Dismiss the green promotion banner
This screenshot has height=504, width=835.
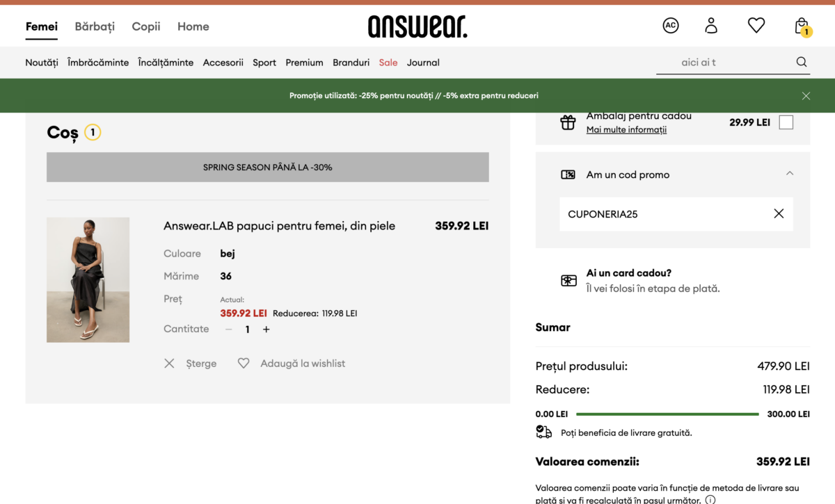tap(806, 96)
